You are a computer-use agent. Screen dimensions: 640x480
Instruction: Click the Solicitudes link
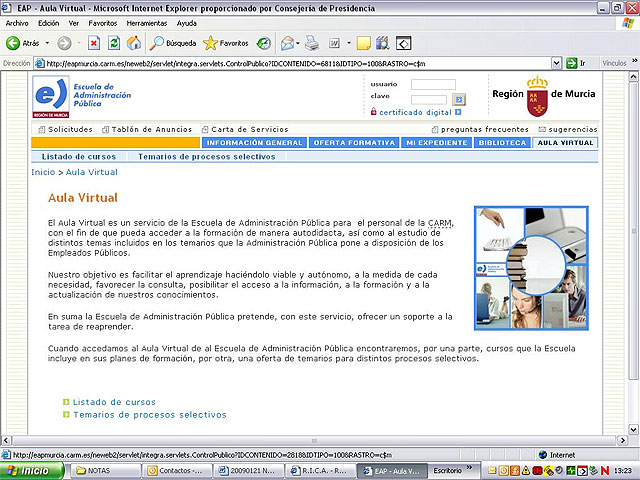click(x=70, y=129)
